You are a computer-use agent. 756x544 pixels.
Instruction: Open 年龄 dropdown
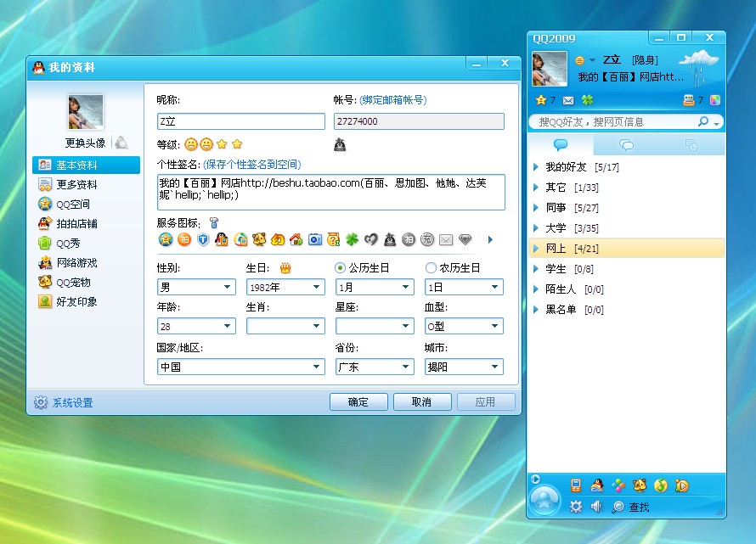point(196,326)
